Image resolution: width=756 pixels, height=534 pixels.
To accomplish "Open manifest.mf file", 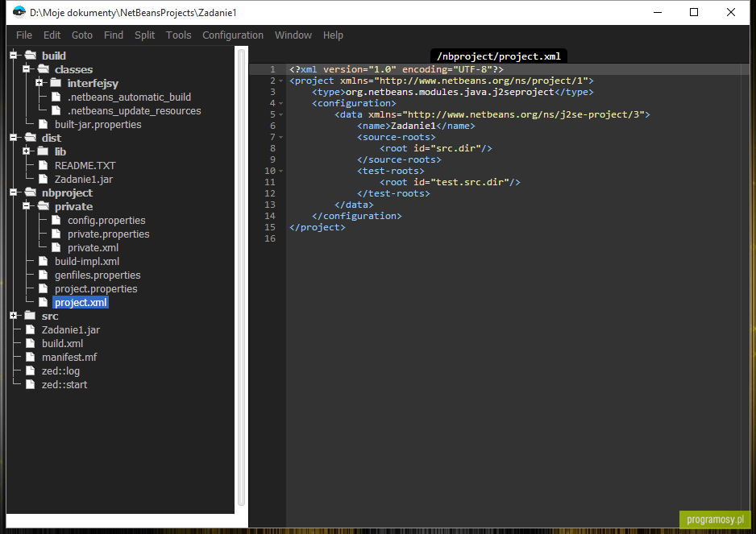I will tap(69, 357).
